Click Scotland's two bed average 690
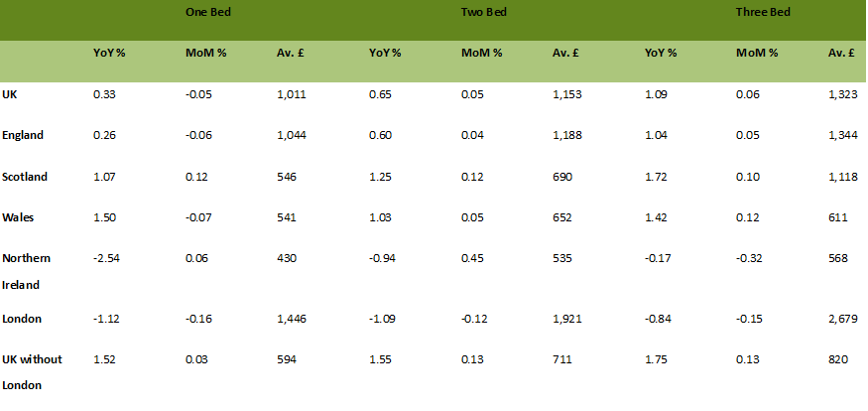The height and width of the screenshot is (411, 868). click(561, 177)
